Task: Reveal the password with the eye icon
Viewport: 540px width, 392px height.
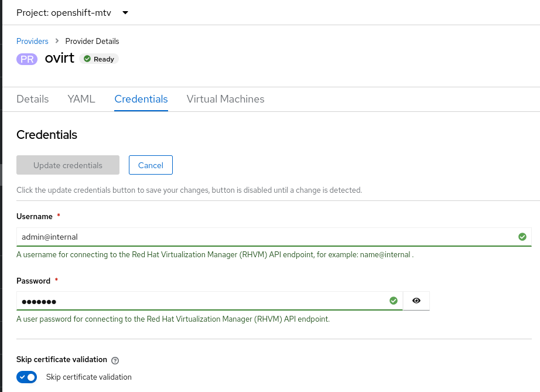Action: (x=416, y=301)
